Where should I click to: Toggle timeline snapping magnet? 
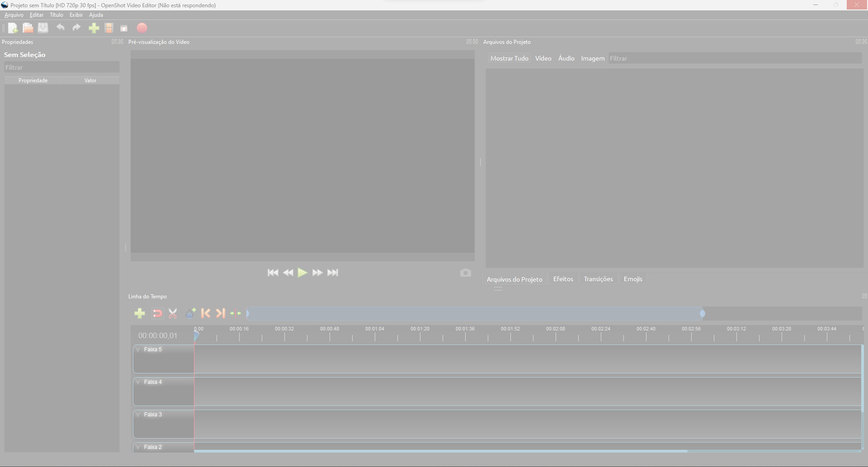pyautogui.click(x=157, y=313)
